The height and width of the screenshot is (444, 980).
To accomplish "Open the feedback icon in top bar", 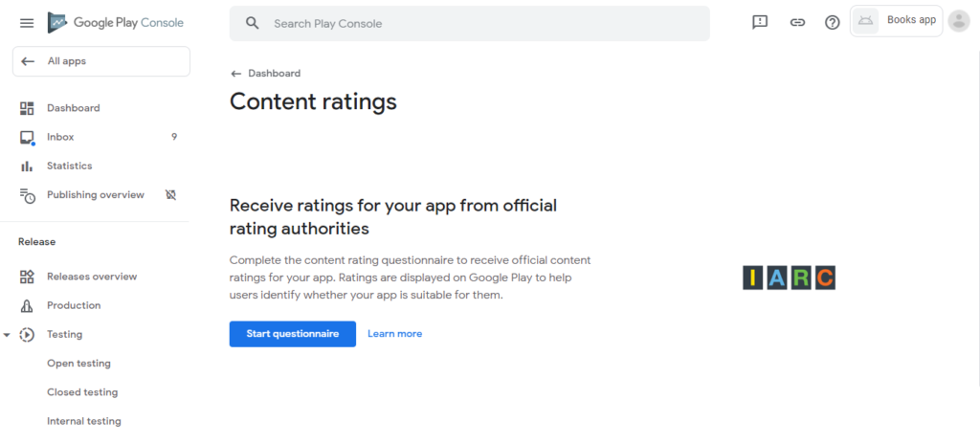I will click(759, 23).
